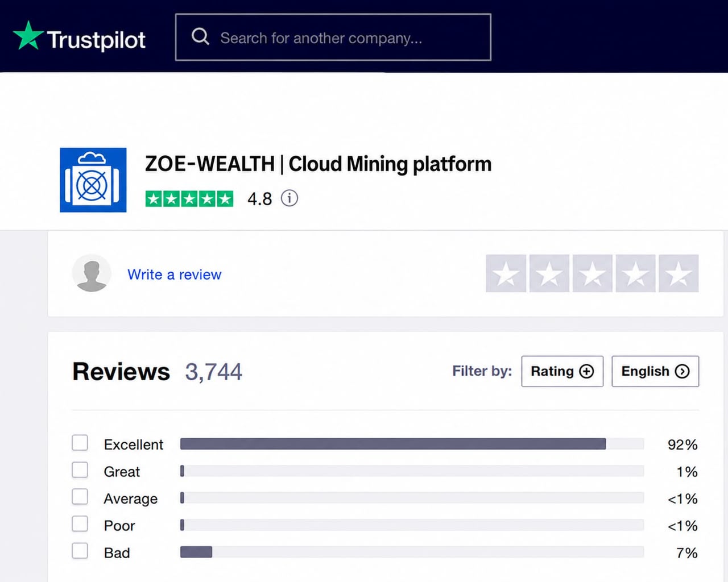Check the Great filter checkbox
728x582 pixels.
click(x=80, y=470)
